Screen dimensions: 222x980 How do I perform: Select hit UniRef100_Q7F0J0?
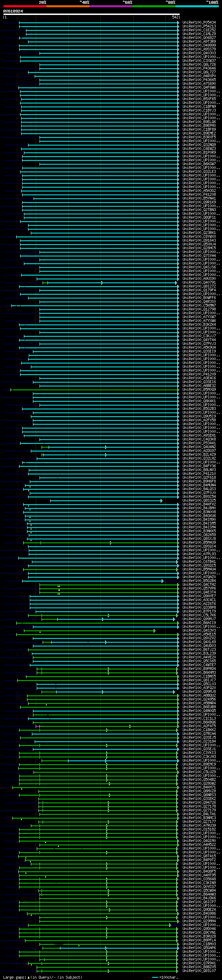point(199,493)
